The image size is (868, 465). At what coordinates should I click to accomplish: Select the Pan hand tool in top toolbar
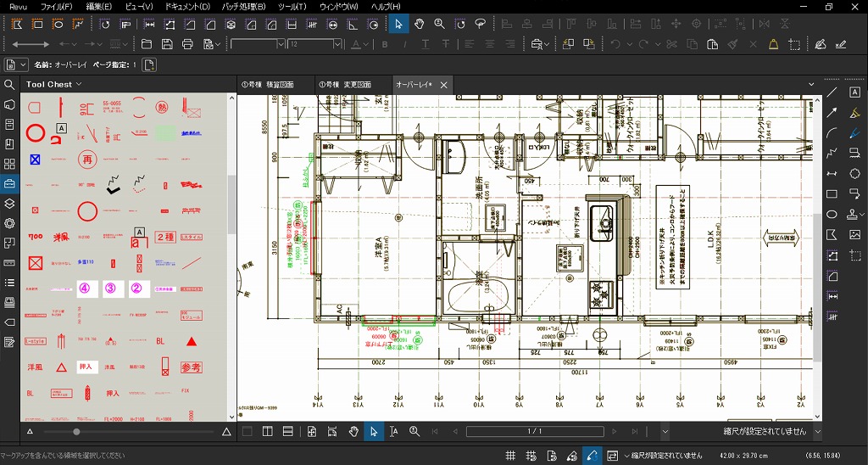(x=420, y=24)
